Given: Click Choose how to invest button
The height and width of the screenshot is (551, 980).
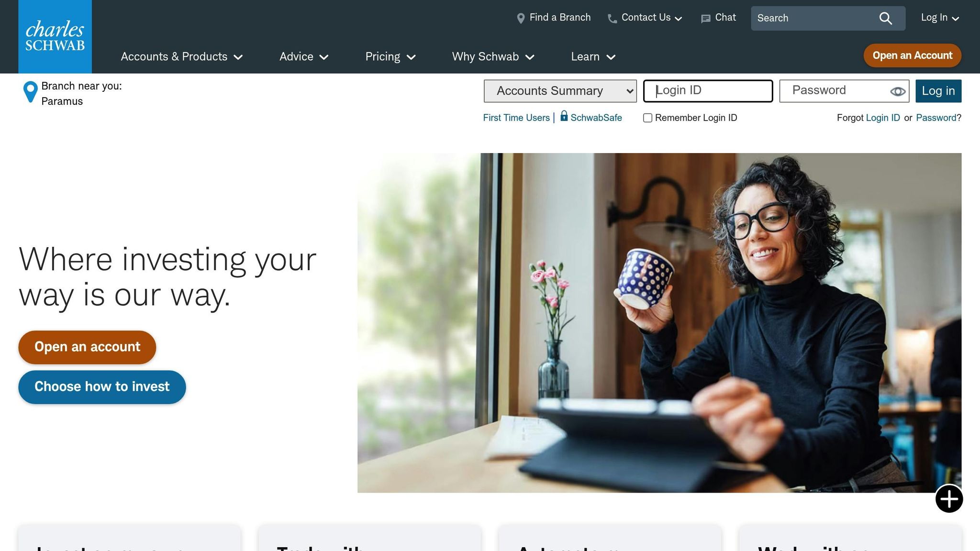Looking at the screenshot, I should click(102, 387).
